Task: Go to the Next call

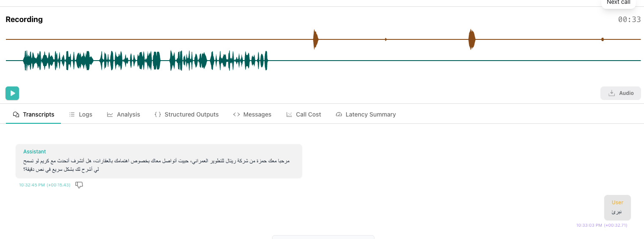Action: pos(618,3)
